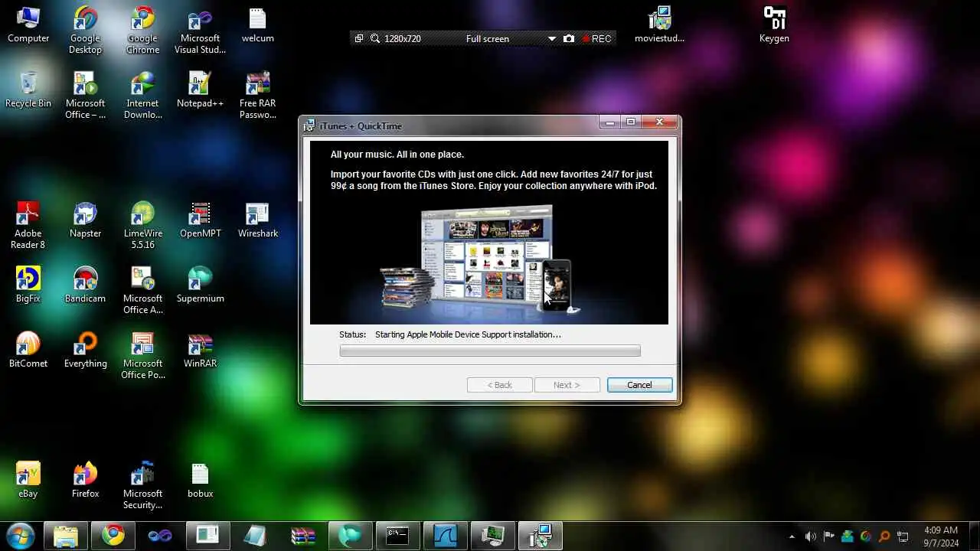Click the 'All your music. All in one place.' heading
This screenshot has width=980, height=551.
(x=397, y=155)
